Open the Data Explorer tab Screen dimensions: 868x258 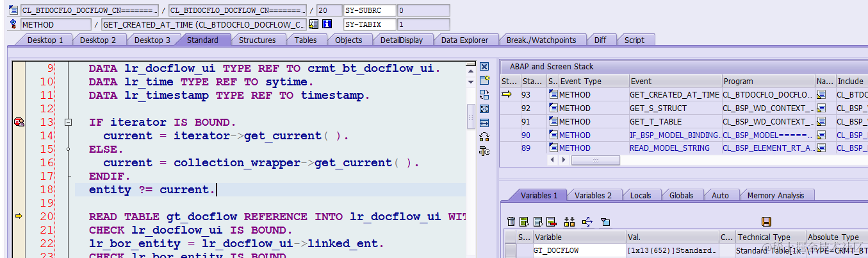[464, 40]
